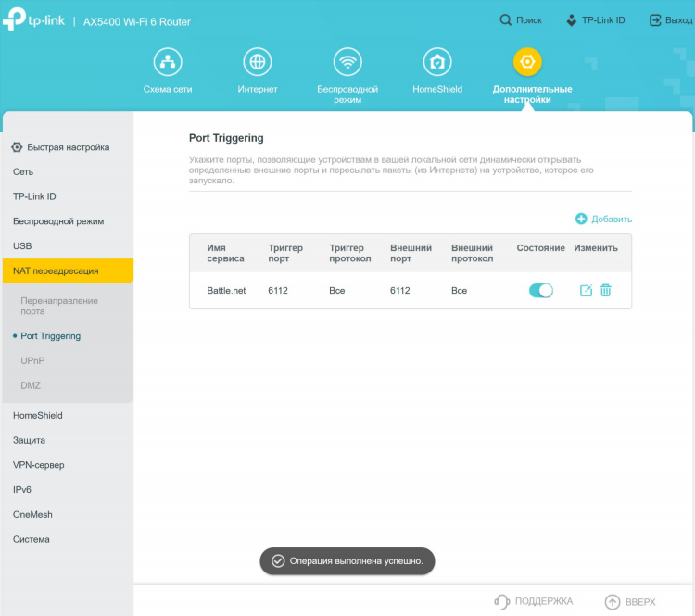Click the Дополнительные настройки tab label
The width and height of the screenshot is (695, 616).
[x=532, y=94]
